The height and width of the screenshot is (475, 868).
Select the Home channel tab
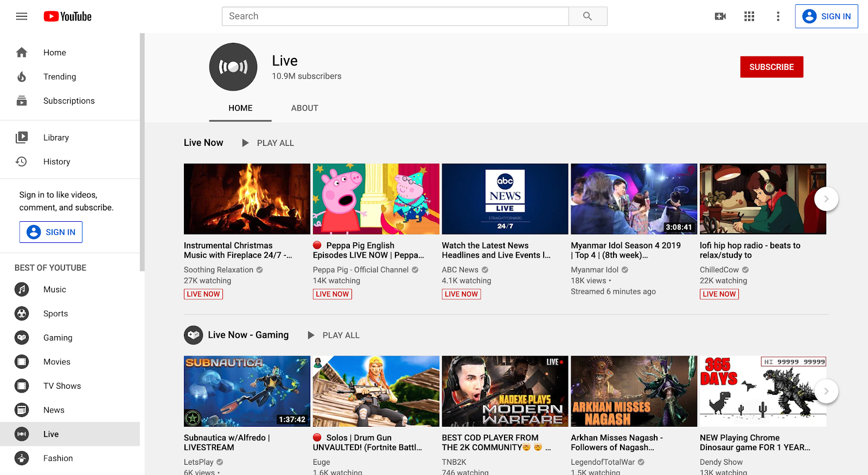click(x=240, y=108)
